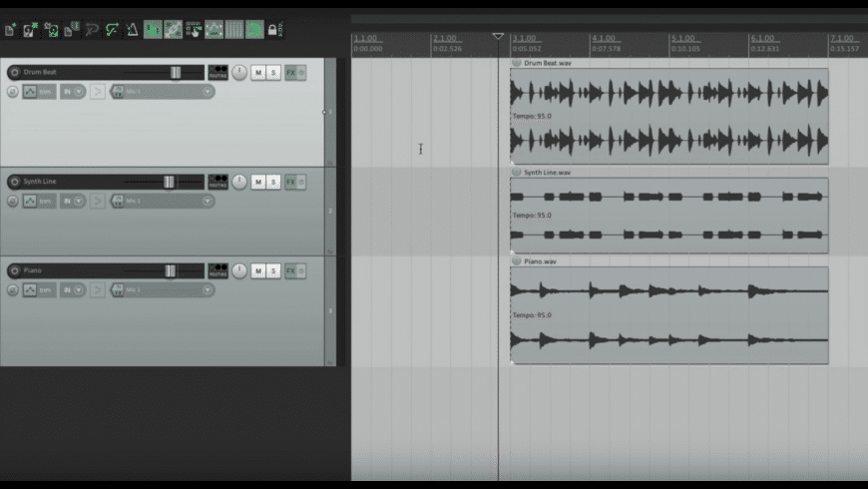This screenshot has width=868, height=489.
Task: Click the New Project toolbar icon
Action: coord(10,30)
